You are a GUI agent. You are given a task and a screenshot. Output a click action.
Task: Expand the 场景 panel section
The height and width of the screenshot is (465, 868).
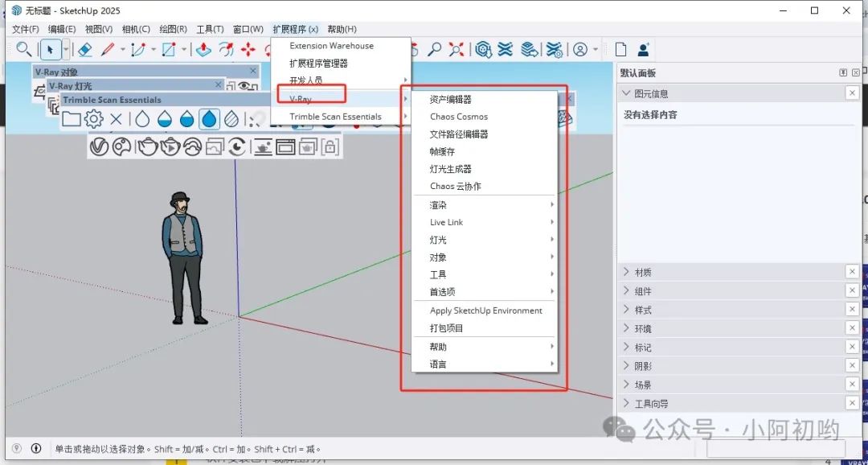click(x=626, y=384)
